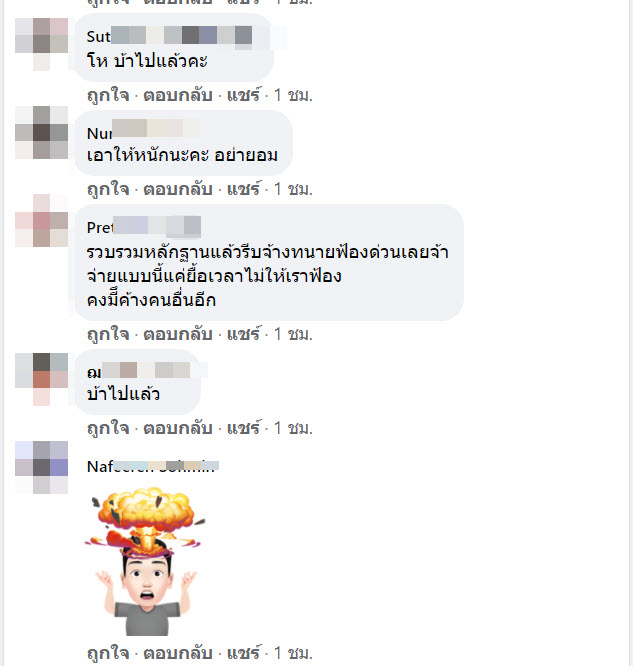Open the profile picture next to Nu… comment
633x666 pixels.
point(42,133)
